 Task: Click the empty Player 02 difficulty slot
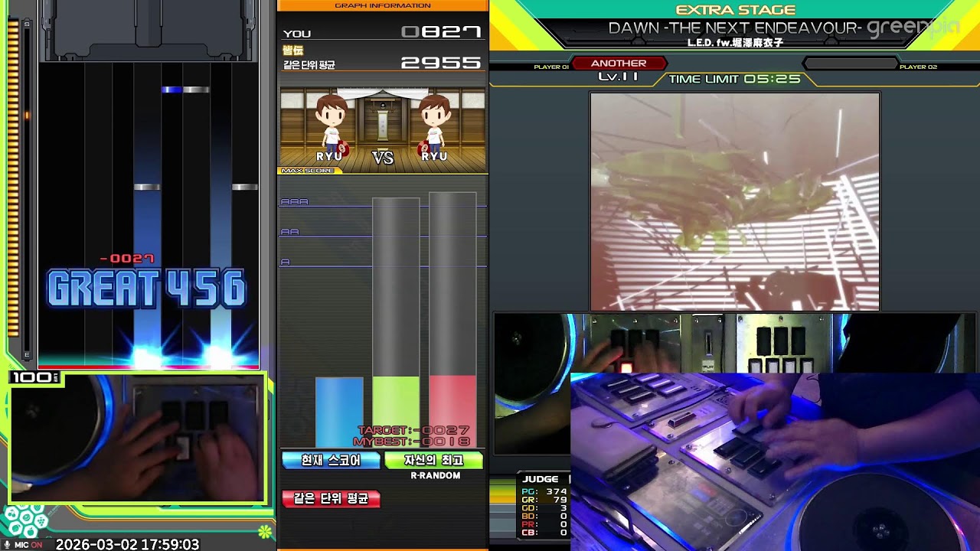[x=850, y=64]
